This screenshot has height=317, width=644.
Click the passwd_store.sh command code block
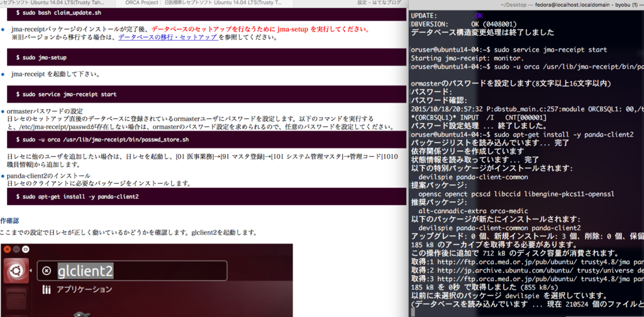206,140
